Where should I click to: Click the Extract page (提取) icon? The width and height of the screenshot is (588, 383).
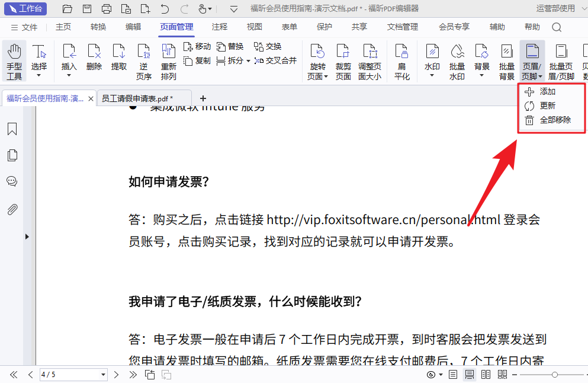(x=119, y=58)
